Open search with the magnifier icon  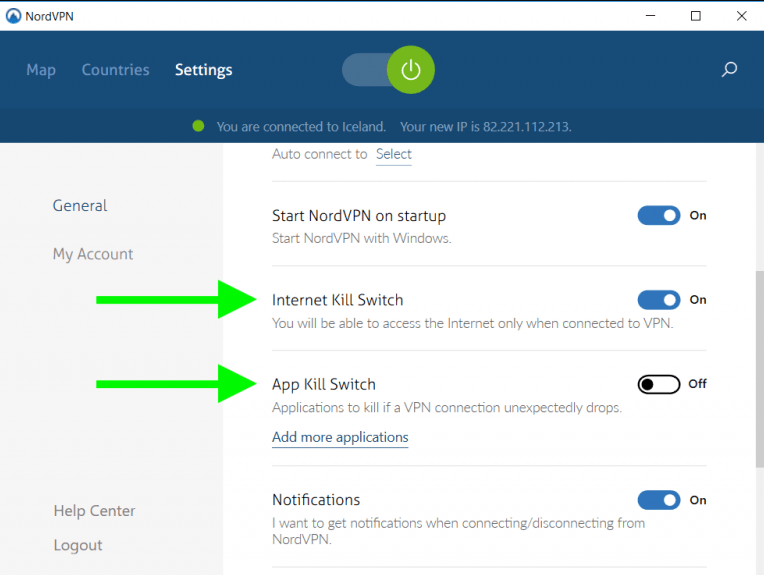pos(729,70)
